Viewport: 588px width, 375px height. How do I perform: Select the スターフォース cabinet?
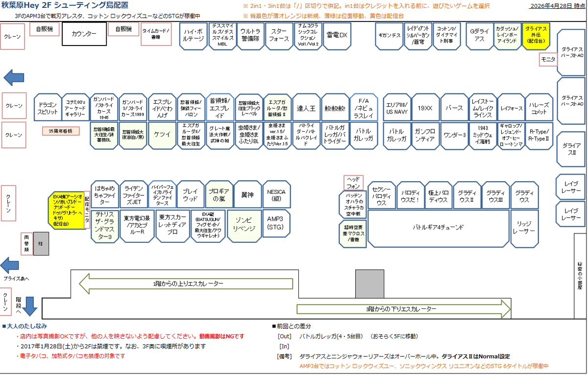[279, 36]
